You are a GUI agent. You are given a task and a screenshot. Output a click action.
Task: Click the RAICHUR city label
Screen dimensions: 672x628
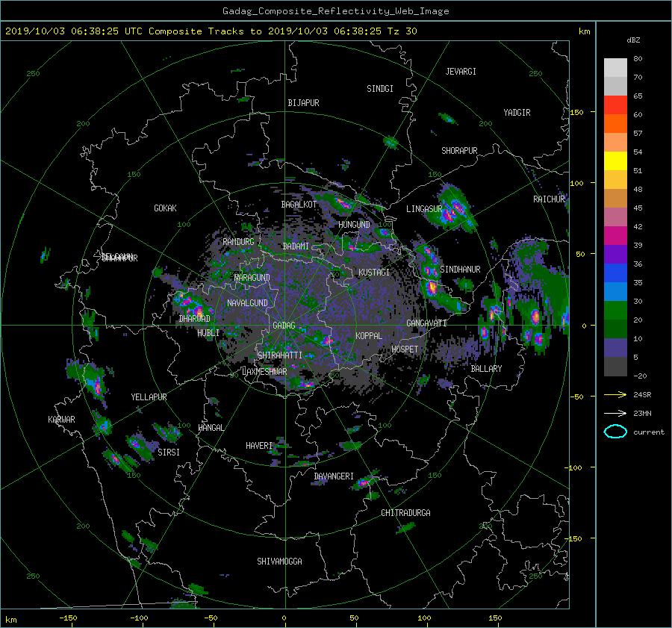click(x=549, y=199)
